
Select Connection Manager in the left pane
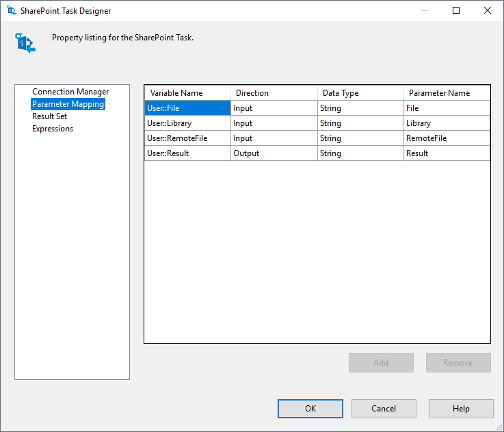70,92
